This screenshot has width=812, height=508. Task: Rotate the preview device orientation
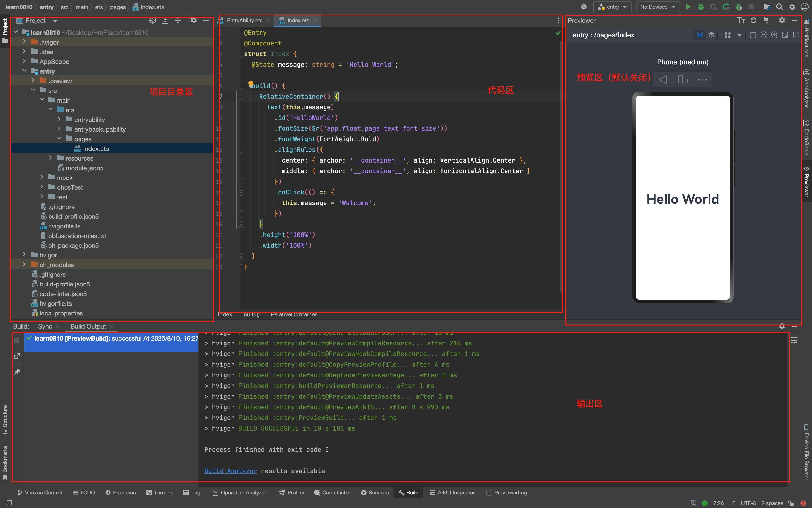[x=683, y=80]
